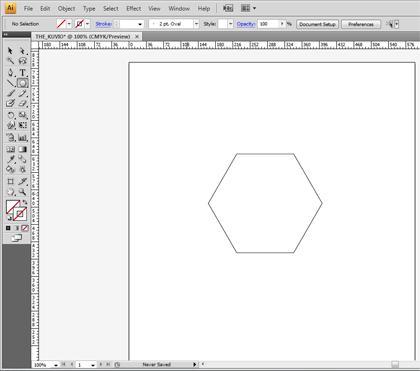This screenshot has width=420, height=371.
Task: Select the Mesh tool
Action: click(10, 149)
